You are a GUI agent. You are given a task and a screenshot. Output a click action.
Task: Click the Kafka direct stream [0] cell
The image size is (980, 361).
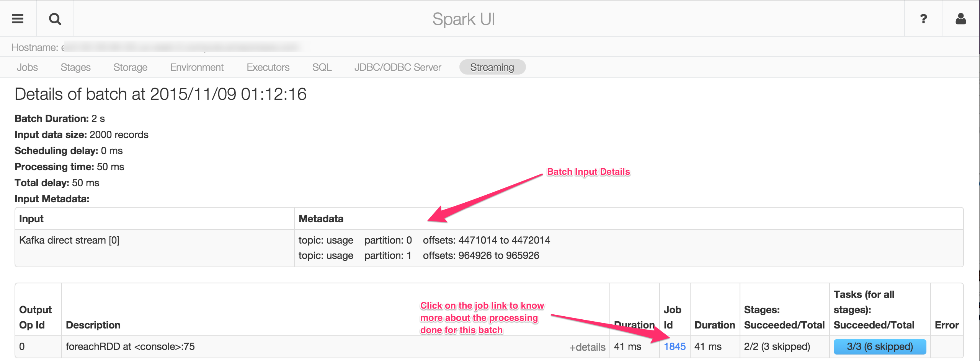pos(69,240)
